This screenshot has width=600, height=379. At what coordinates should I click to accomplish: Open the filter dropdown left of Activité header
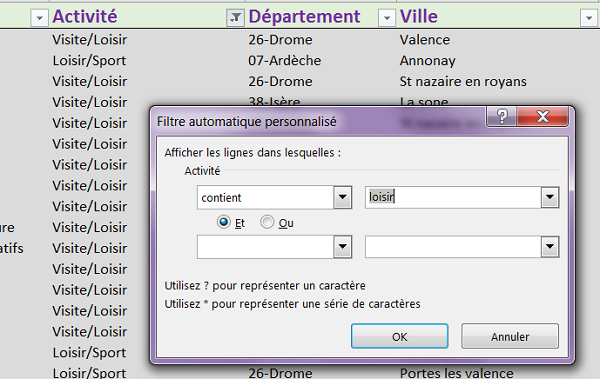point(39,18)
